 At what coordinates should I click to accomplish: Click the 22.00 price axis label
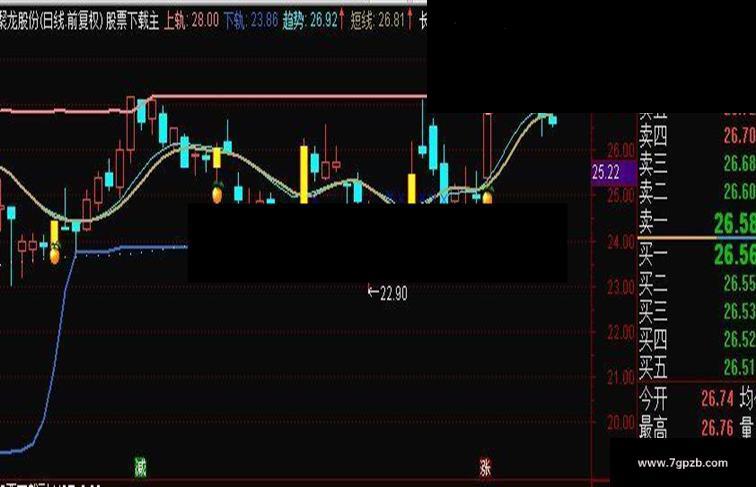(621, 332)
